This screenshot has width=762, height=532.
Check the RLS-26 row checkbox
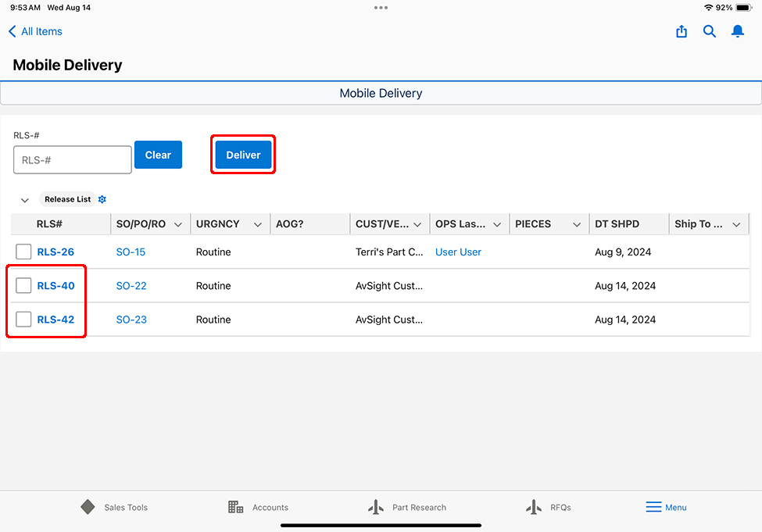click(23, 252)
